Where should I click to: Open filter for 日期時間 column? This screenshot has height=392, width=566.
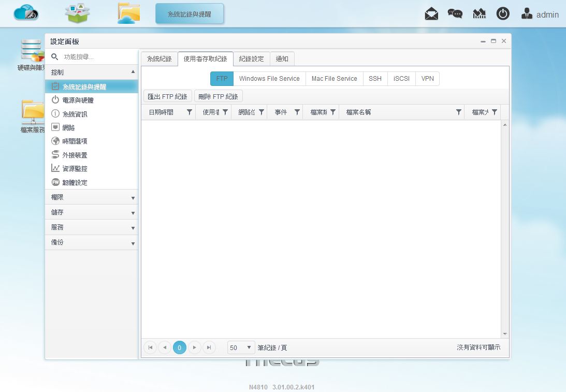tap(189, 112)
